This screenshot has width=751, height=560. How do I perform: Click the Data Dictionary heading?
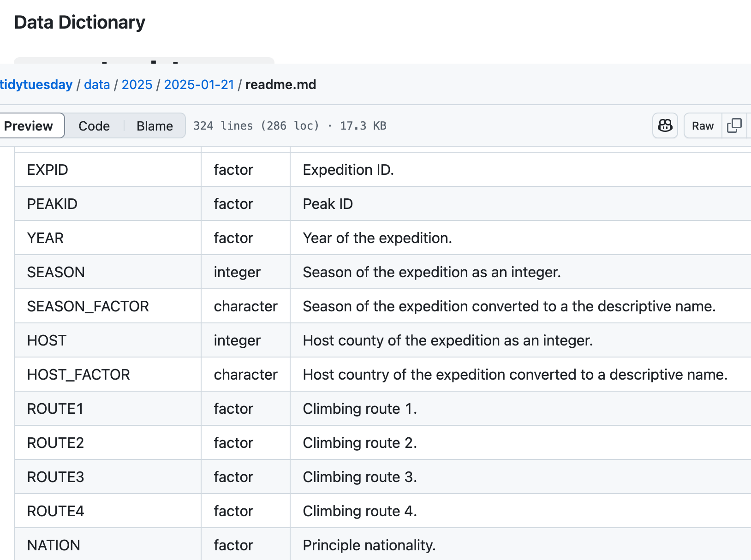tap(80, 22)
